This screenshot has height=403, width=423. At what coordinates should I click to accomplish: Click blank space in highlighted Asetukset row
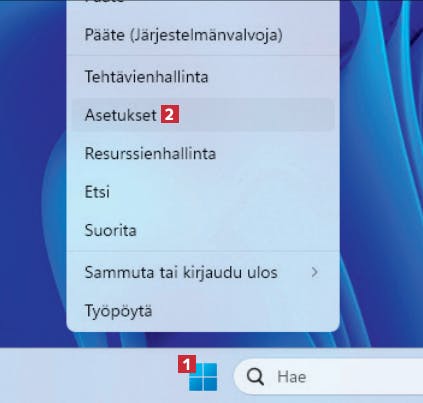(x=257, y=115)
